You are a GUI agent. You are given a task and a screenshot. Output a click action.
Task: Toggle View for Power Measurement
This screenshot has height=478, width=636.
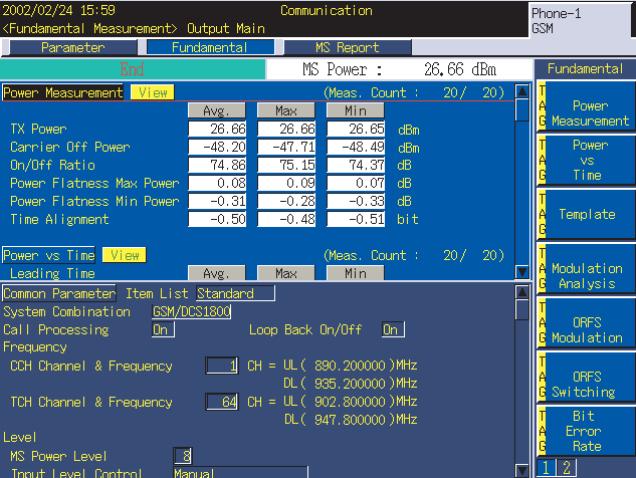coord(153,93)
